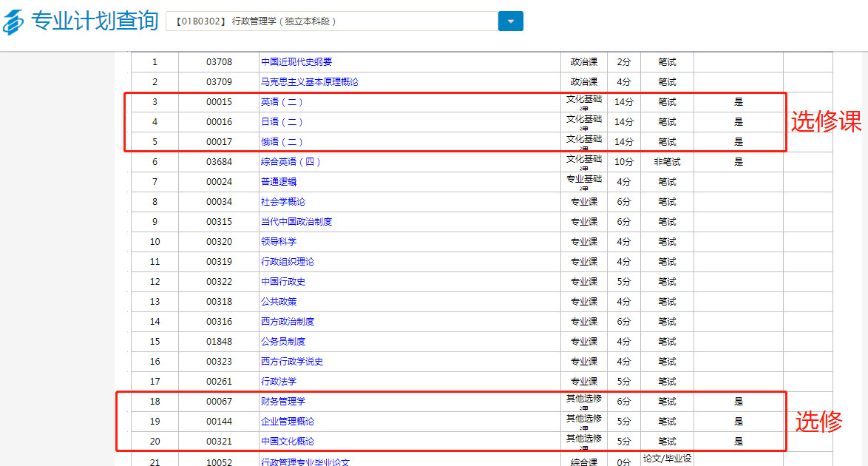Select course code 00067
868x466 pixels.
pyautogui.click(x=219, y=401)
